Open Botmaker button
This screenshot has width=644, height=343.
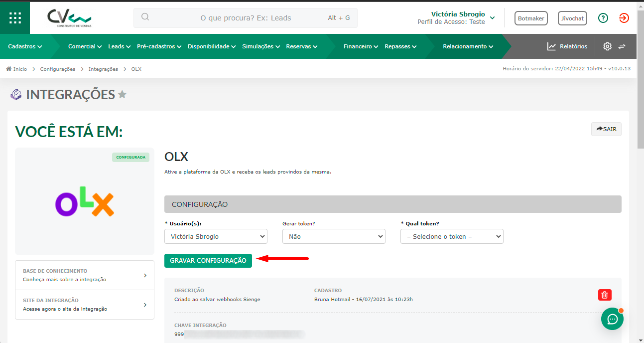(x=531, y=18)
